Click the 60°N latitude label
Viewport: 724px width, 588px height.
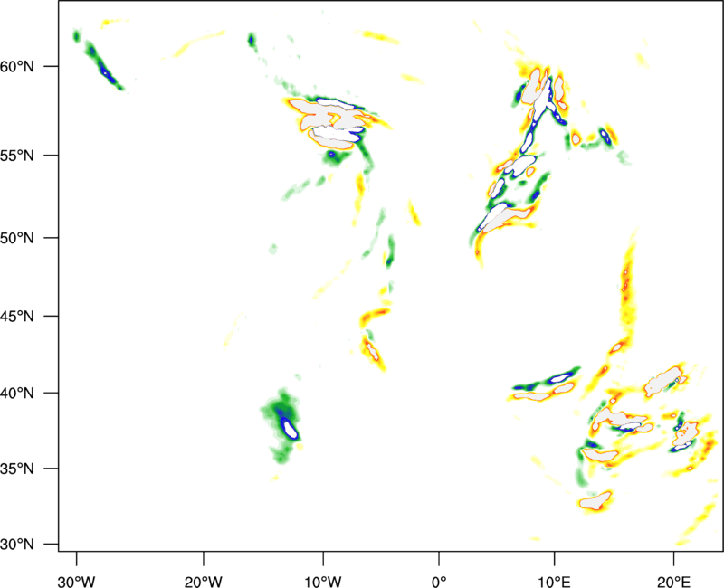pos(17,67)
